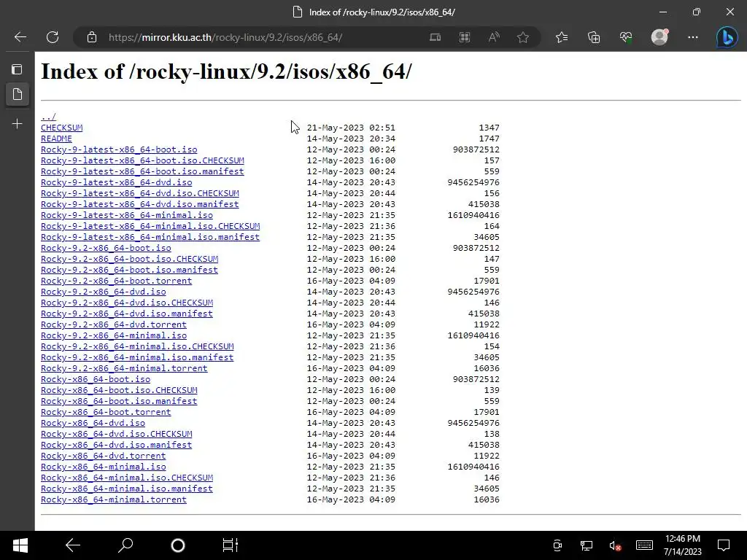Open the taskbar clock and date

click(683, 545)
